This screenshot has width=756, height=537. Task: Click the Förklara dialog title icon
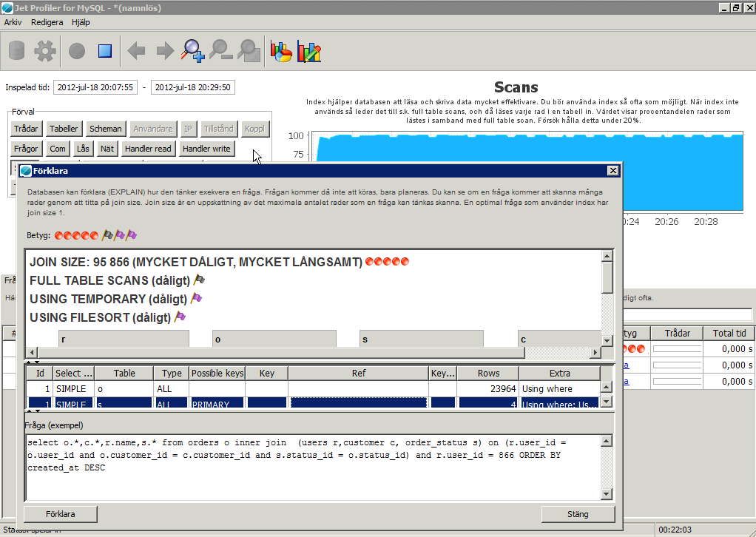click(x=26, y=171)
